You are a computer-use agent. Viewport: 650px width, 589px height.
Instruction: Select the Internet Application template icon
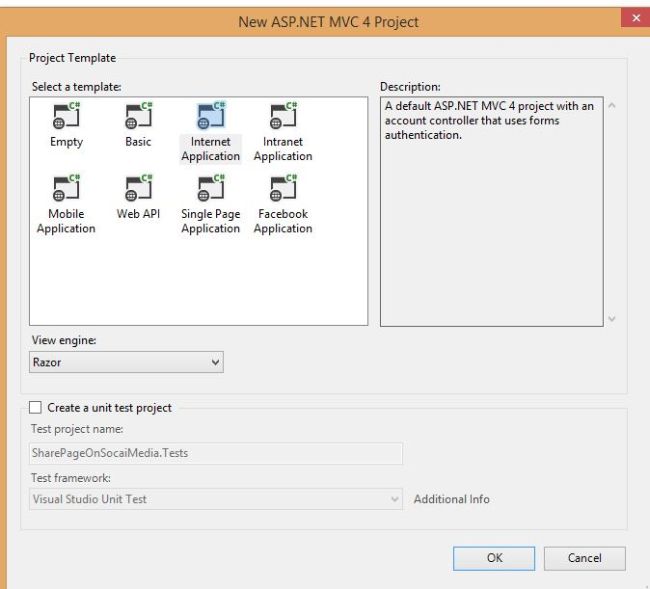(210, 116)
